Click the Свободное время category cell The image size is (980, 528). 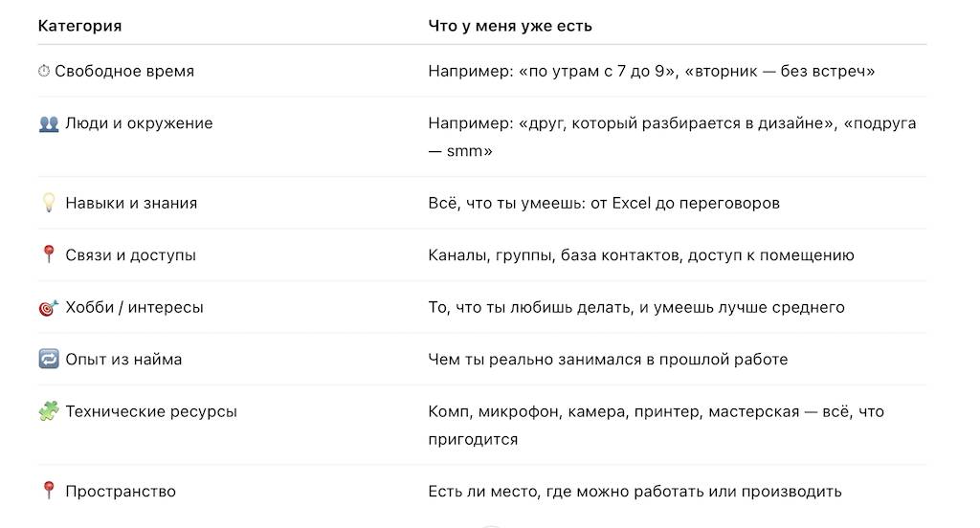pyautogui.click(x=124, y=71)
